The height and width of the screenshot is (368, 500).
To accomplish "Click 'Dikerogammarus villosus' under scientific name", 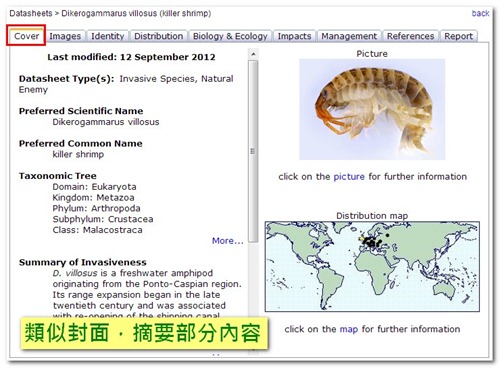I will click(x=106, y=122).
